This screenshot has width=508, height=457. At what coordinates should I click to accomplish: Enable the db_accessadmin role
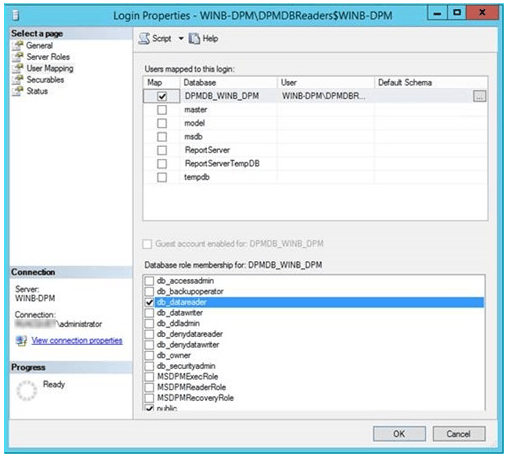click(x=149, y=281)
